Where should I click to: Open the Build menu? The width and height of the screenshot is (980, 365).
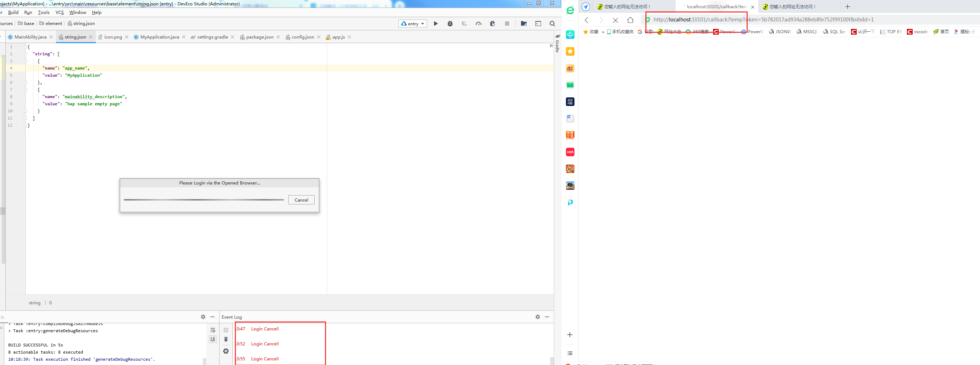coord(13,12)
